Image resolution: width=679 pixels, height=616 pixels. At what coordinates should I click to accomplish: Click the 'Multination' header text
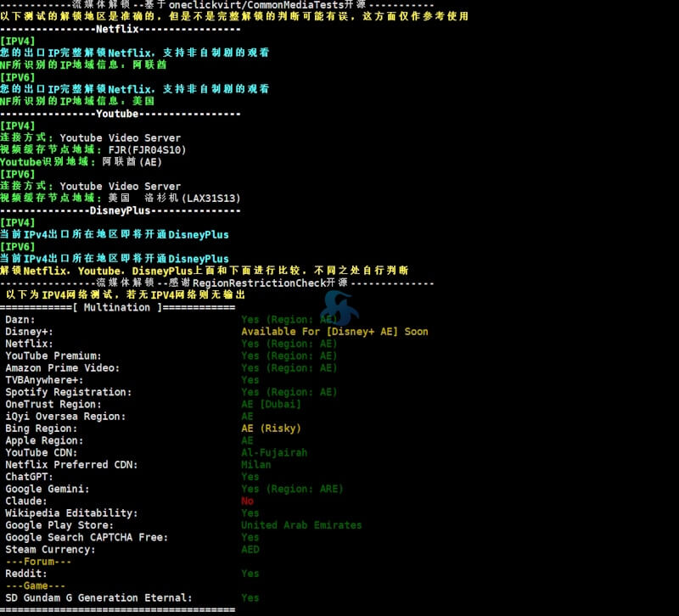coord(117,307)
